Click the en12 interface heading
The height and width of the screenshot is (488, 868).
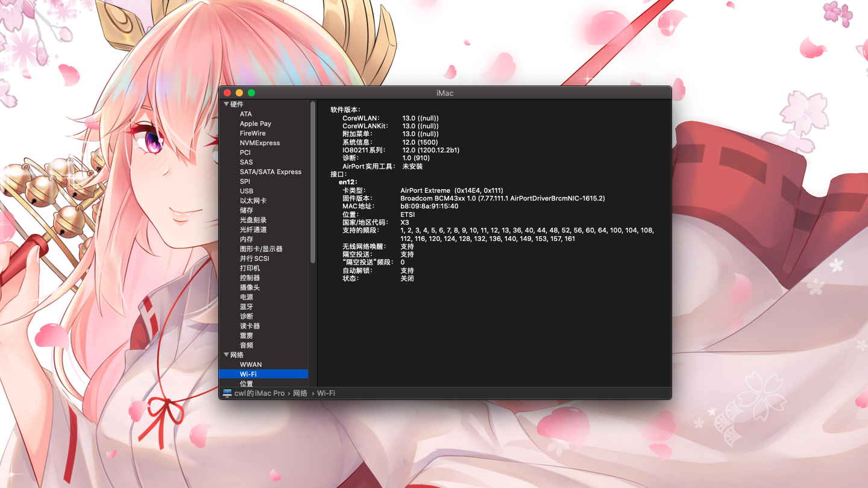click(x=348, y=182)
